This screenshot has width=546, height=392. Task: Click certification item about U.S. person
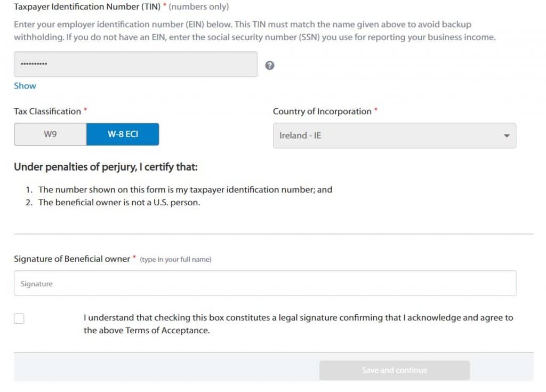(119, 203)
